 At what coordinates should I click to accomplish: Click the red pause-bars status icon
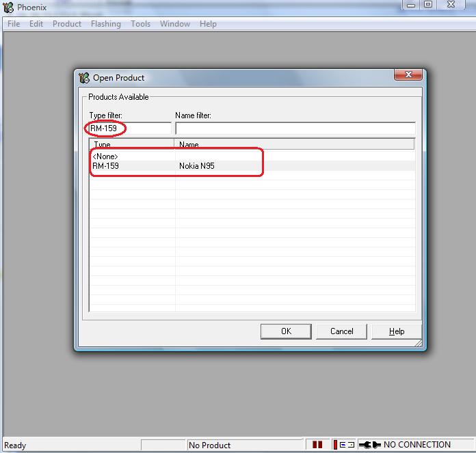[317, 445]
